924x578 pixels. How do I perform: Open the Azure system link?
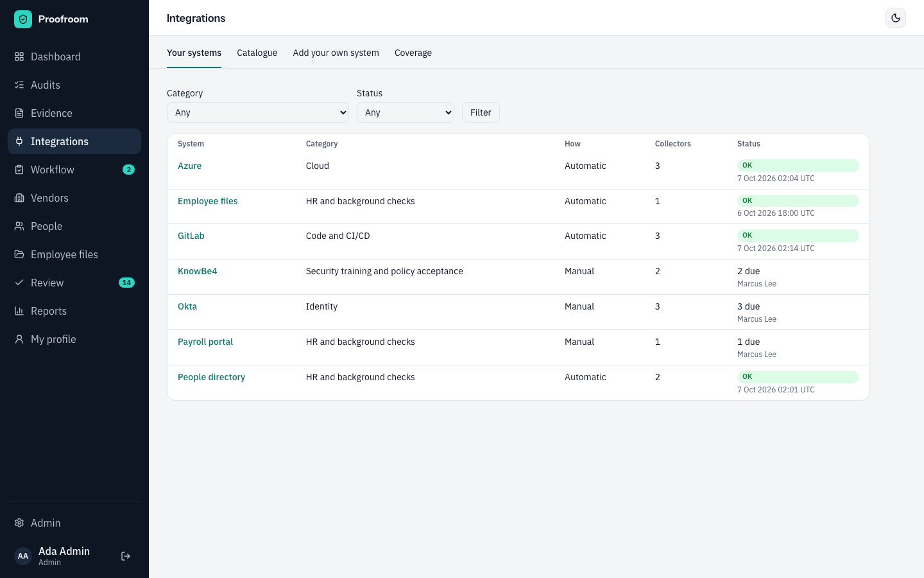tap(189, 166)
